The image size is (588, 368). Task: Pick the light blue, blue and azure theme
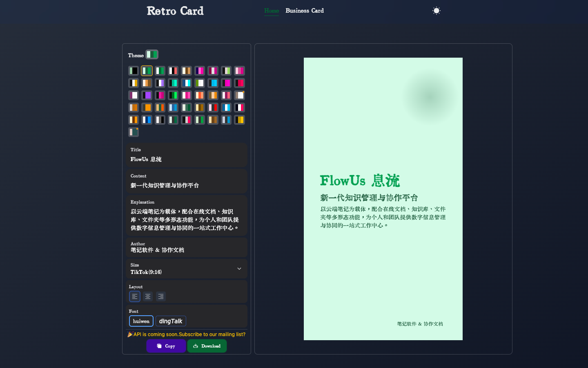tap(173, 108)
